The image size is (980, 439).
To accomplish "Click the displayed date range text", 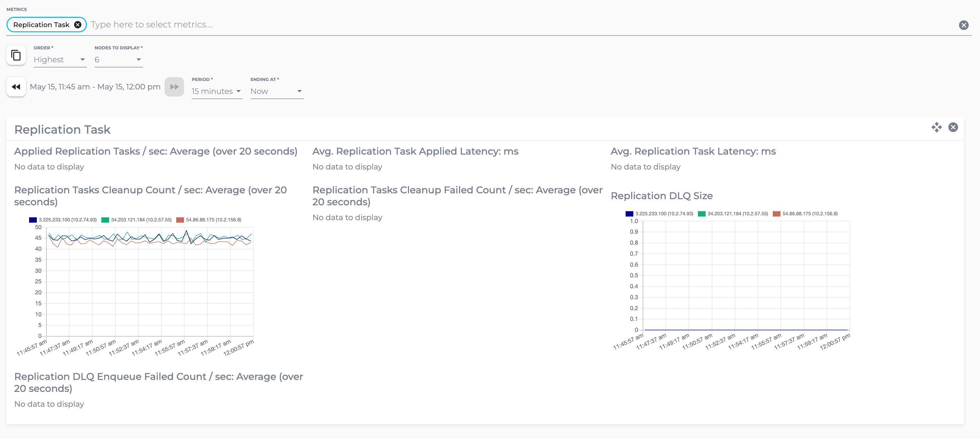I will coord(95,87).
